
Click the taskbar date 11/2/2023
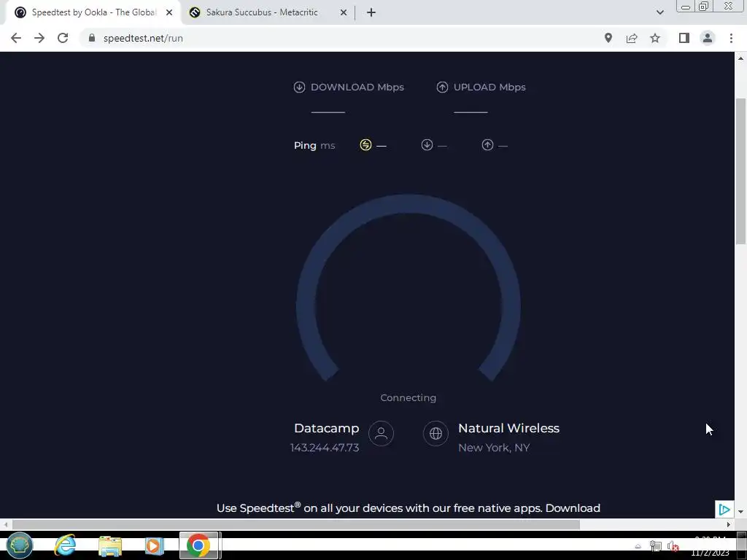click(710, 553)
